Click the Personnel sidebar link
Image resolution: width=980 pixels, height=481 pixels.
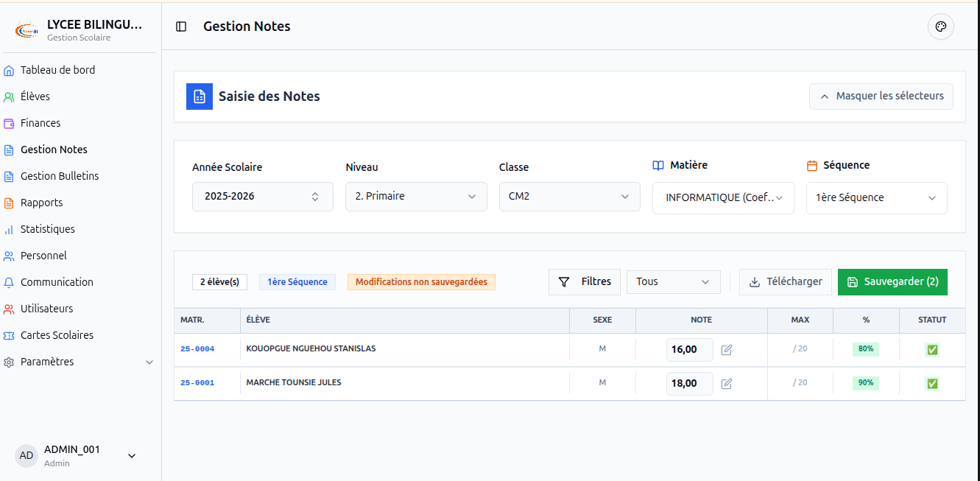[x=43, y=256]
